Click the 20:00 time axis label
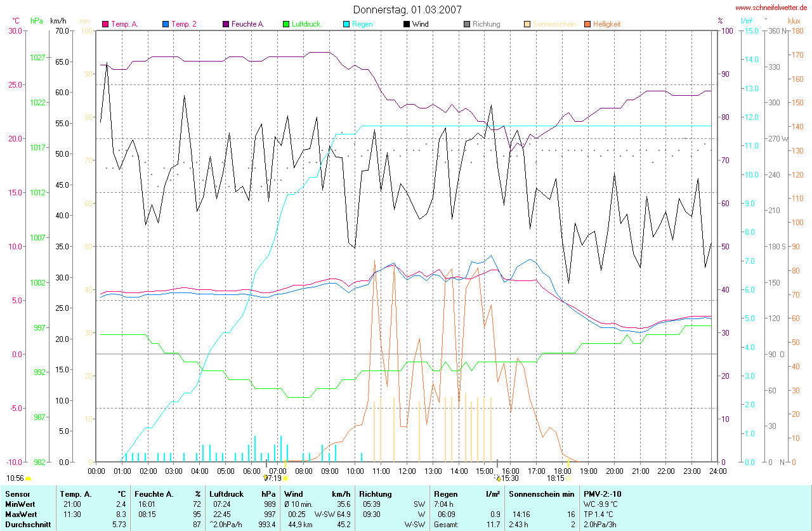This screenshot has width=812, height=531. pos(614,471)
